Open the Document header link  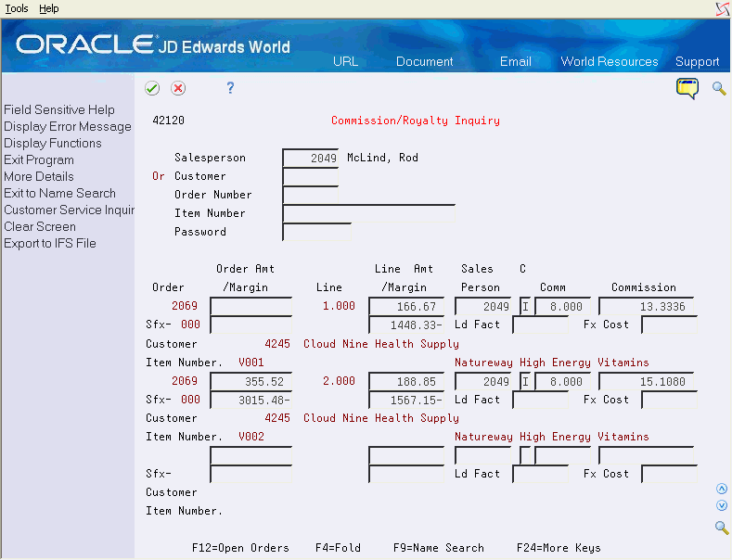coord(424,61)
